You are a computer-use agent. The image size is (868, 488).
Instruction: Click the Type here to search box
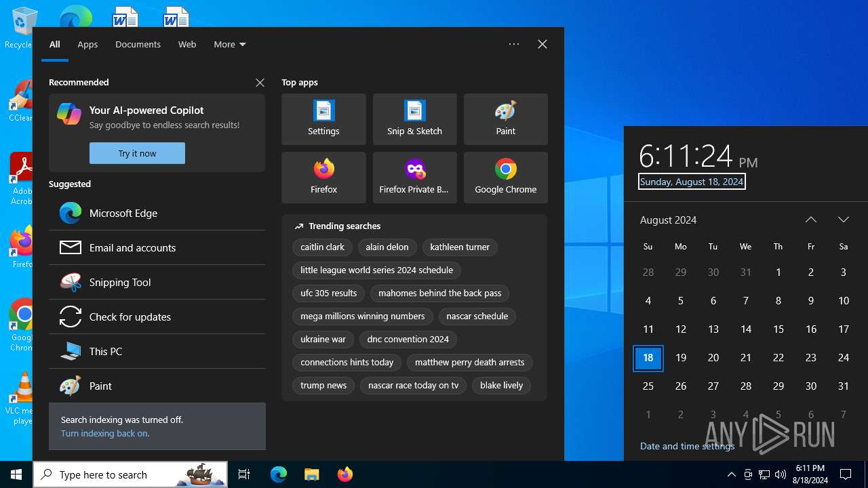(x=130, y=474)
